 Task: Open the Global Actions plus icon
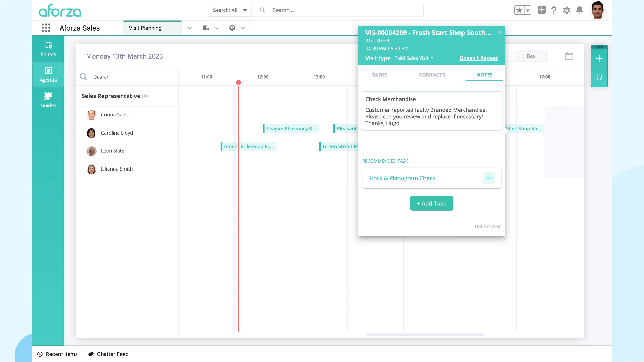point(541,10)
